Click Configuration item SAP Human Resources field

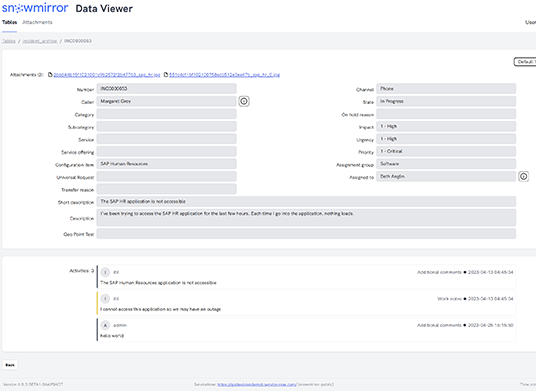(x=166, y=164)
